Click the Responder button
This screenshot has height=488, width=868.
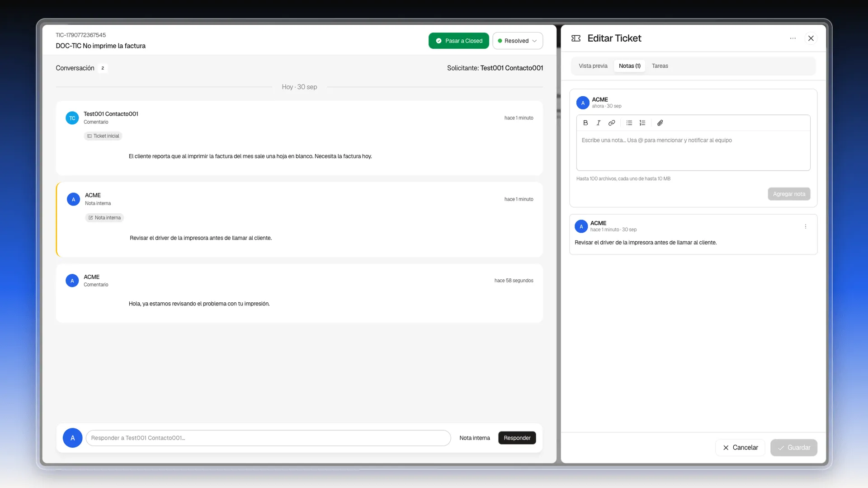(517, 438)
